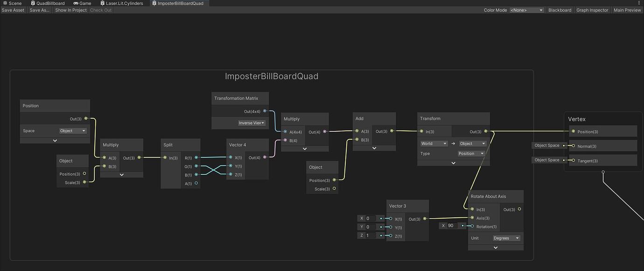
Task: Click the Position(3) port in the Vertex block
Action: (573, 131)
